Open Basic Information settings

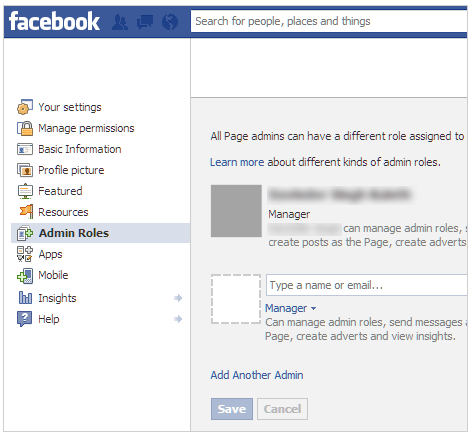pyautogui.click(x=80, y=149)
